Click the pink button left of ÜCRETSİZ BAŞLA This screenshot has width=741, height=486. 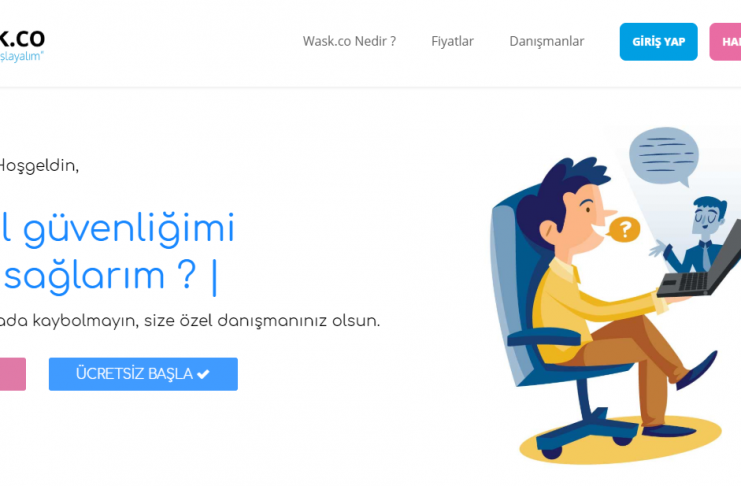[x=13, y=374]
